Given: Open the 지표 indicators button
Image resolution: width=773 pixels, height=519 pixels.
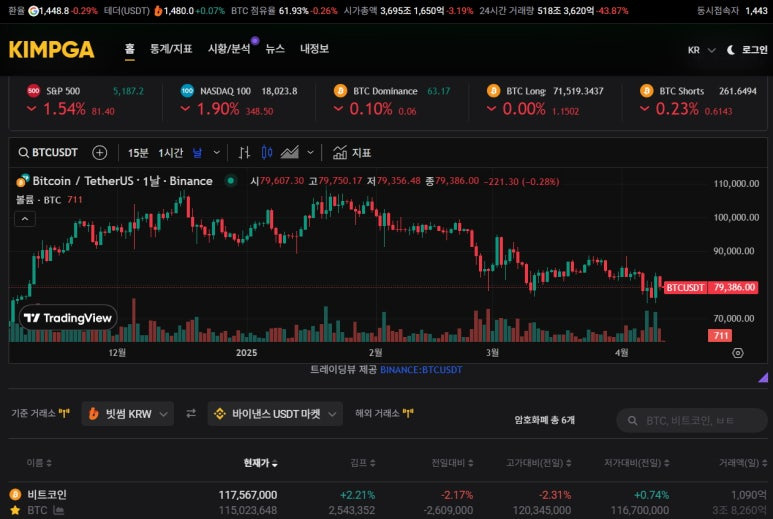Looking at the screenshot, I should tap(351, 153).
